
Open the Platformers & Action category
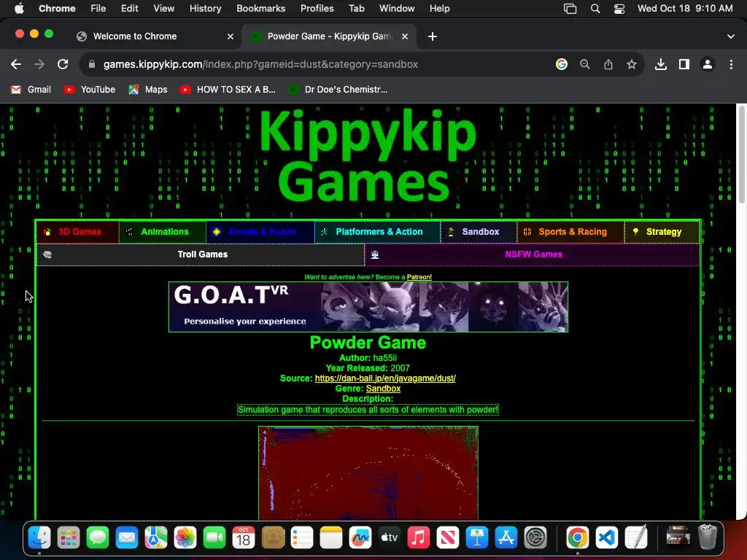pyautogui.click(x=378, y=232)
